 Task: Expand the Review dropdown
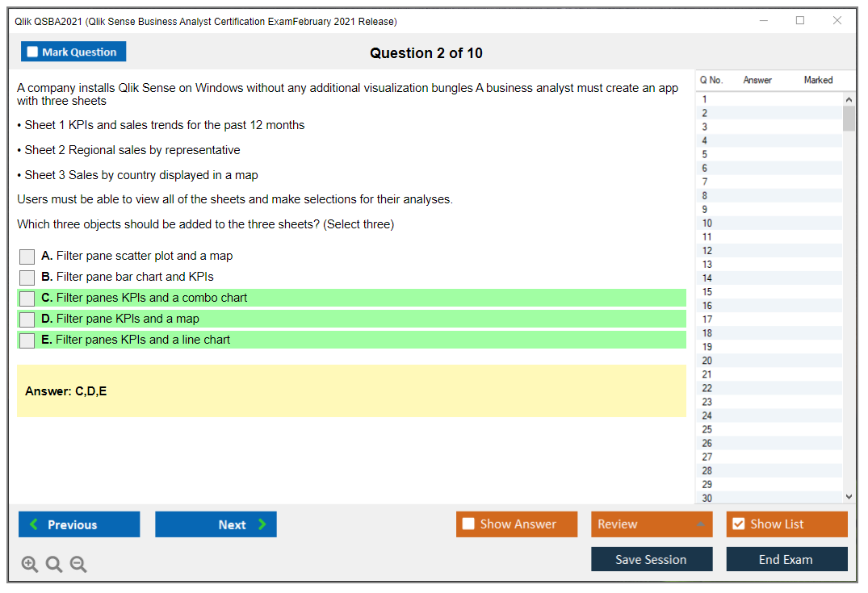(700, 524)
